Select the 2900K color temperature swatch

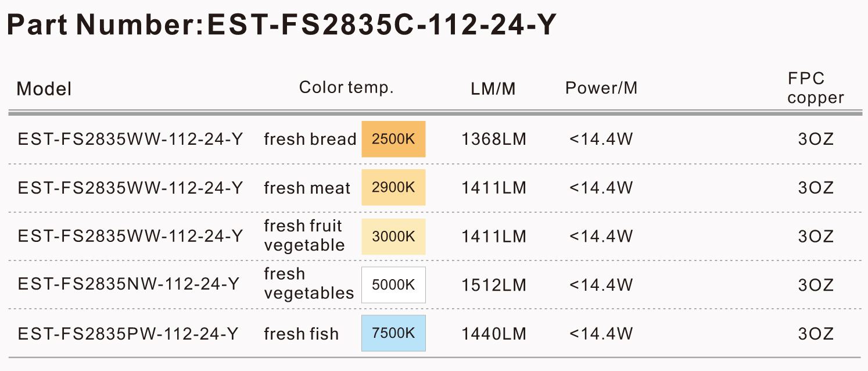point(393,188)
